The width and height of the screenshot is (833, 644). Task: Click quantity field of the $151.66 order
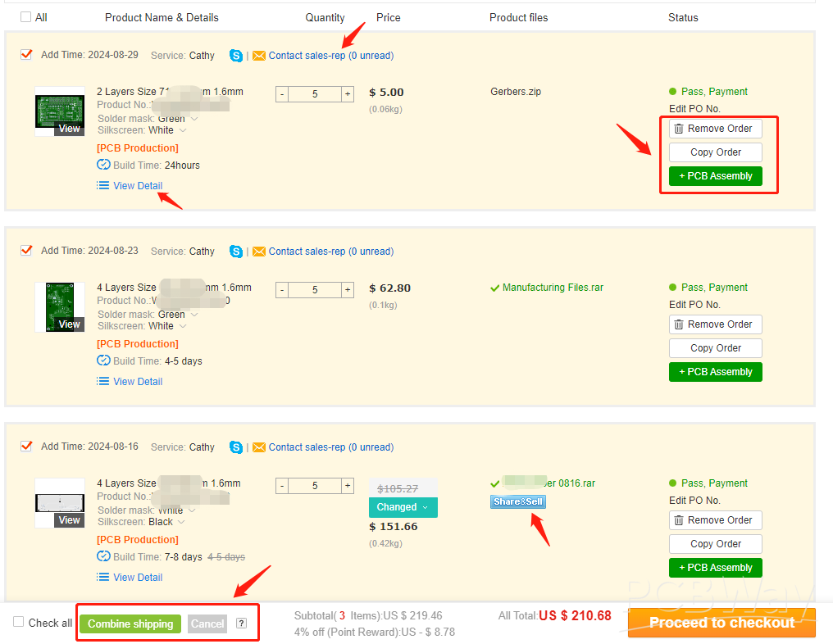click(x=315, y=486)
